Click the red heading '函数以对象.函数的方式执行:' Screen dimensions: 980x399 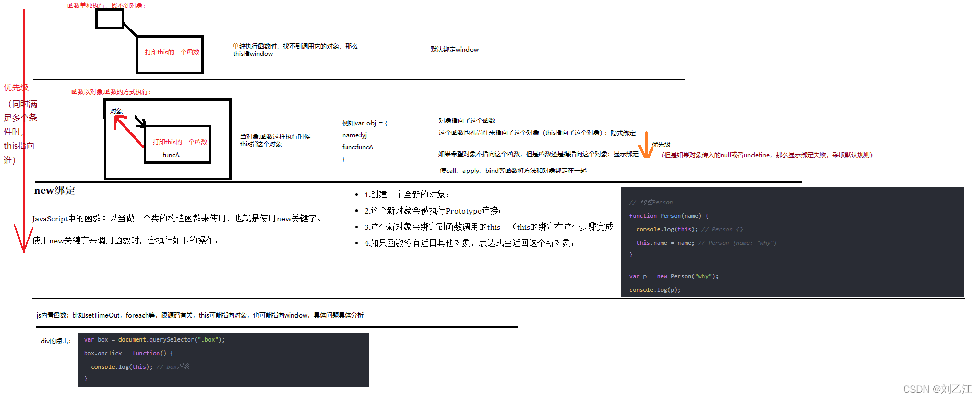click(x=111, y=92)
